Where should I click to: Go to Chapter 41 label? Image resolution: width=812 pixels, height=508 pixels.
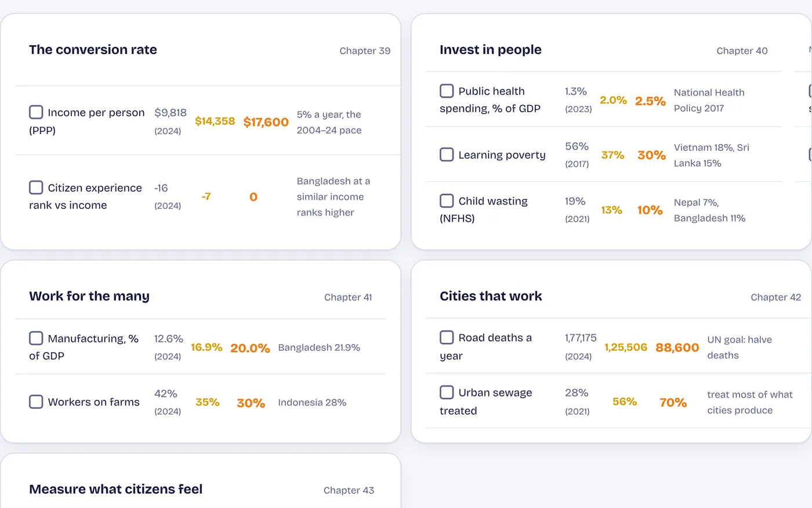coord(348,297)
